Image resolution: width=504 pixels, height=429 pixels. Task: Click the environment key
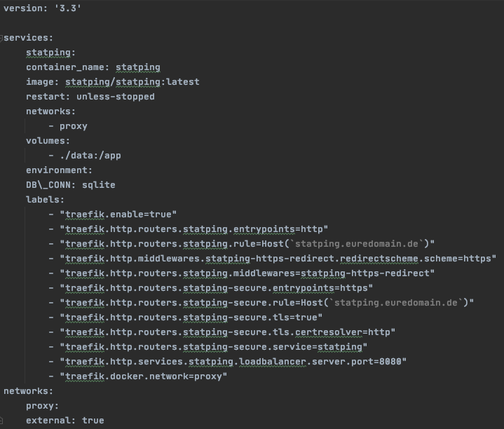pos(59,170)
